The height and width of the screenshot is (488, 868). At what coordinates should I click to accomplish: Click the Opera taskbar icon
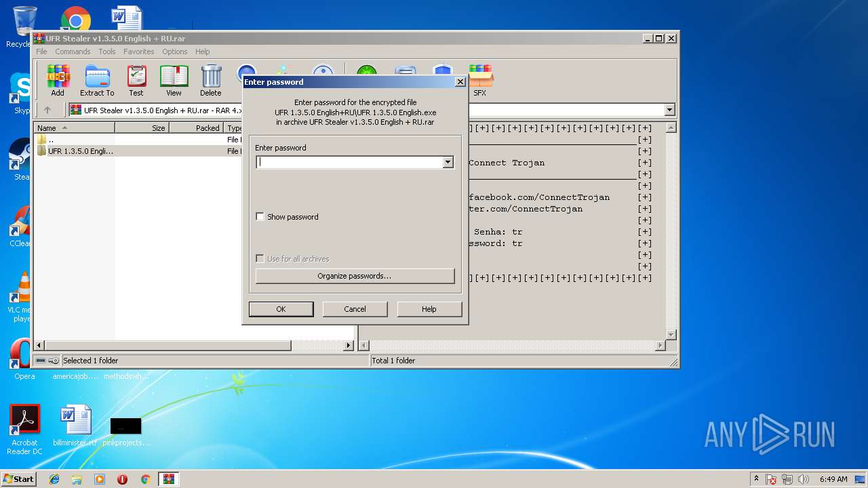point(123,479)
